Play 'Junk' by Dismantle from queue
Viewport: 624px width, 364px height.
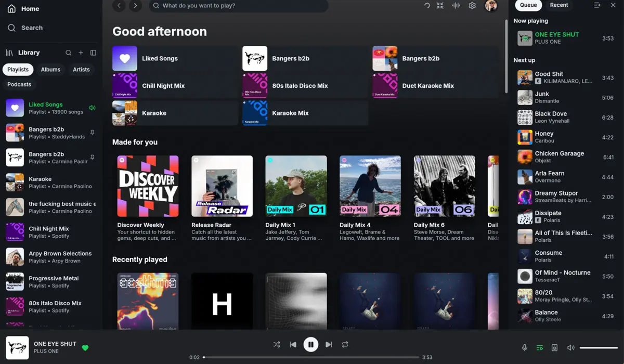pos(566,97)
